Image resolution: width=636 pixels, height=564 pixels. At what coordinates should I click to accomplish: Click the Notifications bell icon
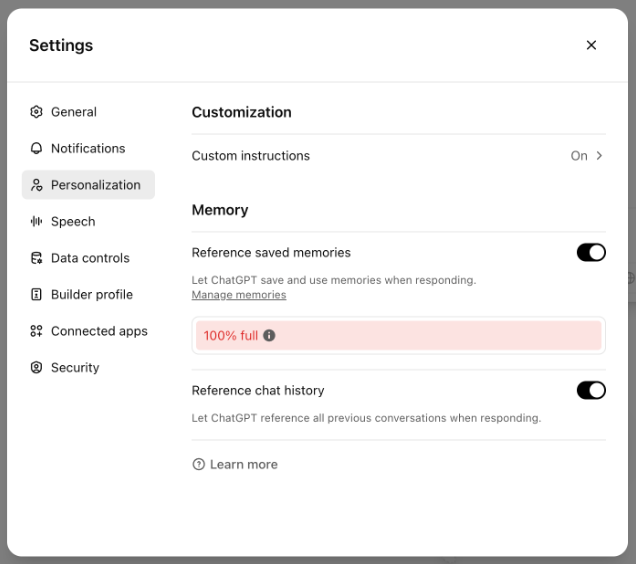[x=36, y=149]
